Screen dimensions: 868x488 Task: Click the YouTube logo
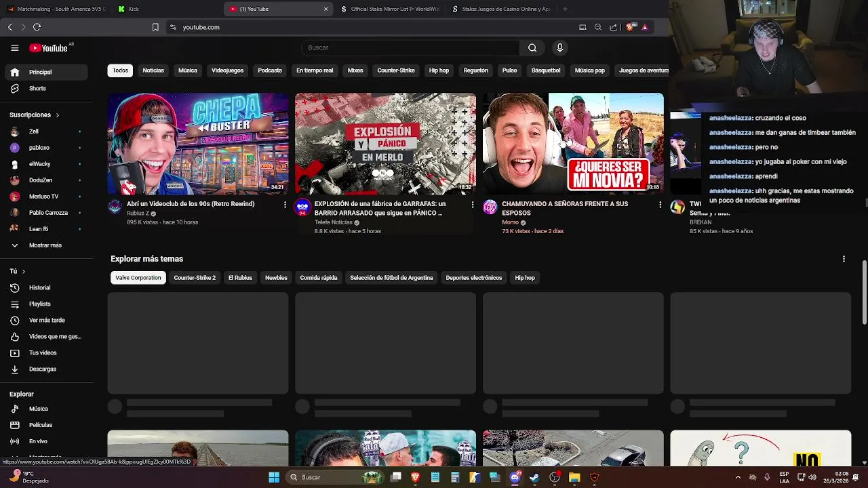click(x=48, y=48)
